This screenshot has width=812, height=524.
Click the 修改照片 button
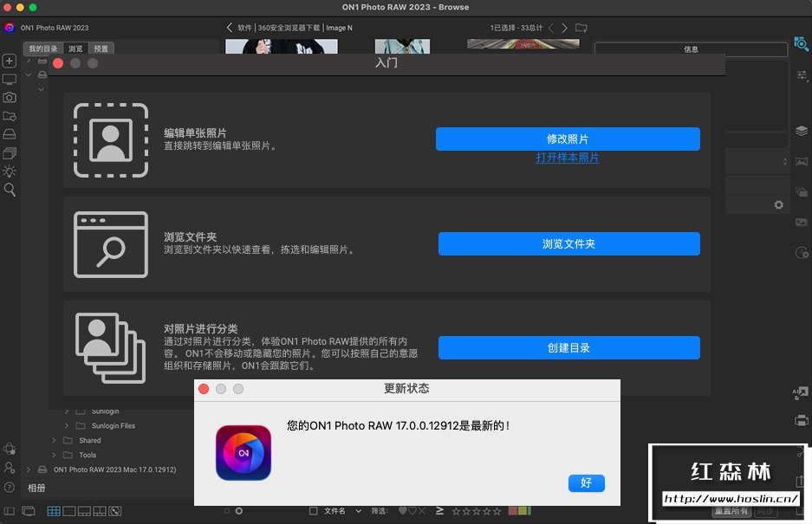(568, 139)
